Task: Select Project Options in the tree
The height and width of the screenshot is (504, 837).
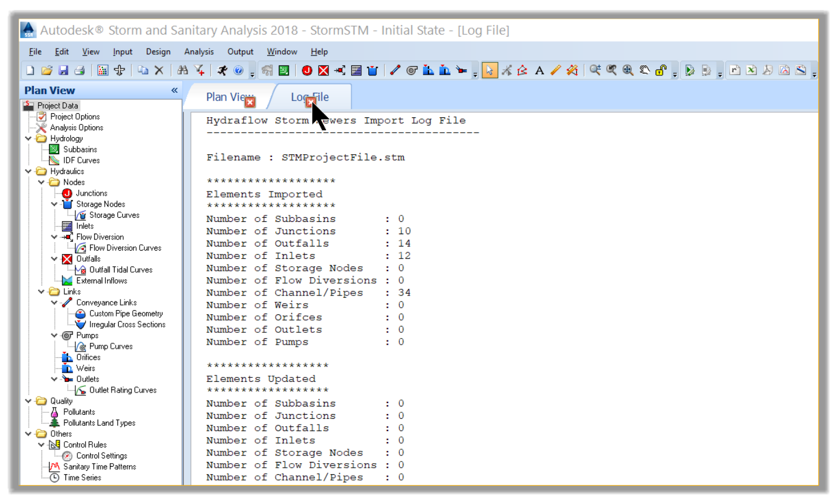Action: 75,117
